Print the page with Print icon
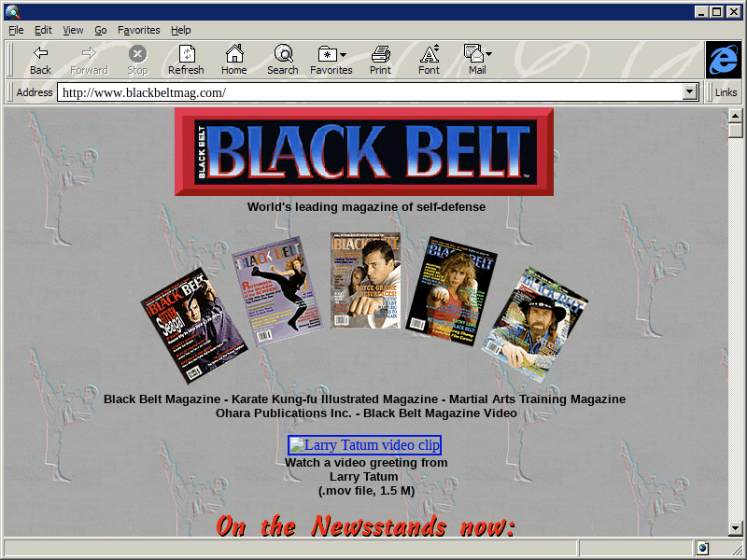Image resolution: width=747 pixels, height=560 pixels. pos(380,55)
